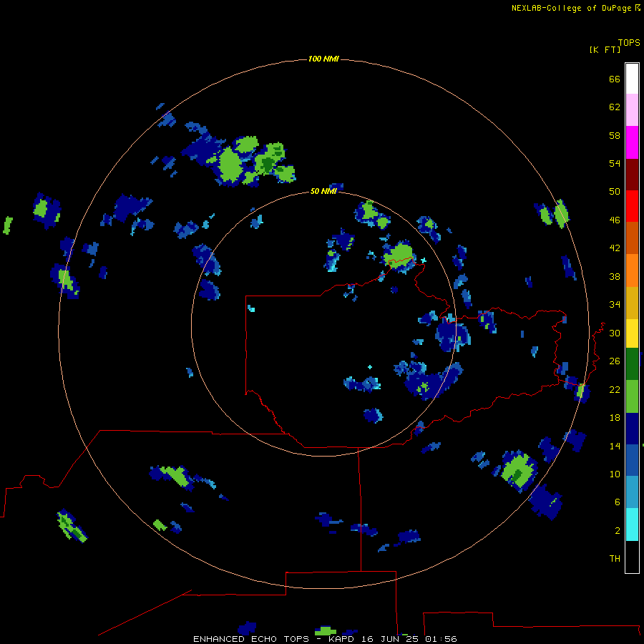
Task: Click the "14" legend value
Action: coord(615,446)
